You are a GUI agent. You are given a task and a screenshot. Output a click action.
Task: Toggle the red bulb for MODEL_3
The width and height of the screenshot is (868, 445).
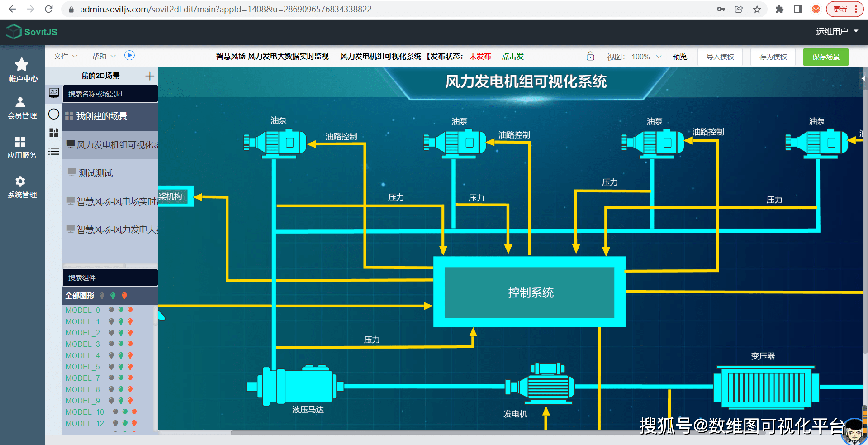point(130,344)
